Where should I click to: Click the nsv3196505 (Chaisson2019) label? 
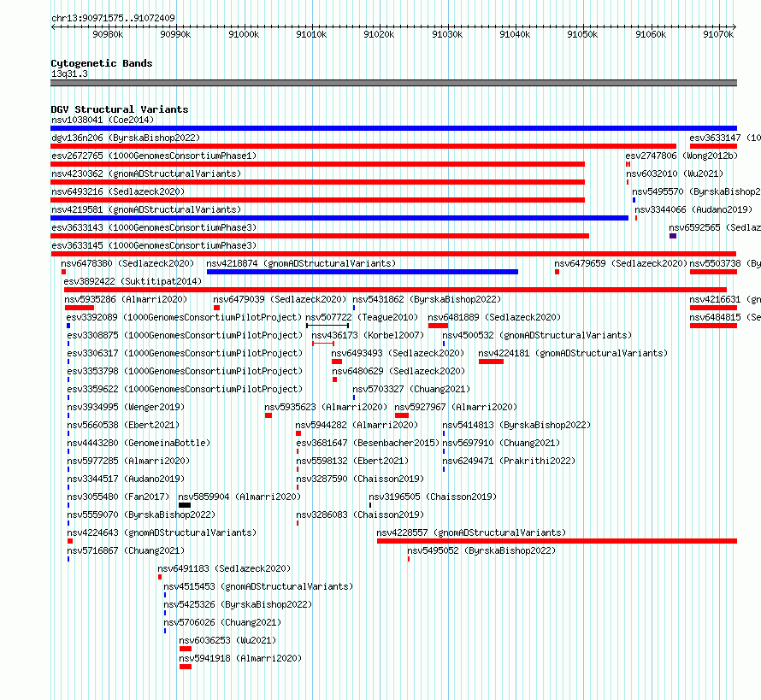click(x=433, y=497)
